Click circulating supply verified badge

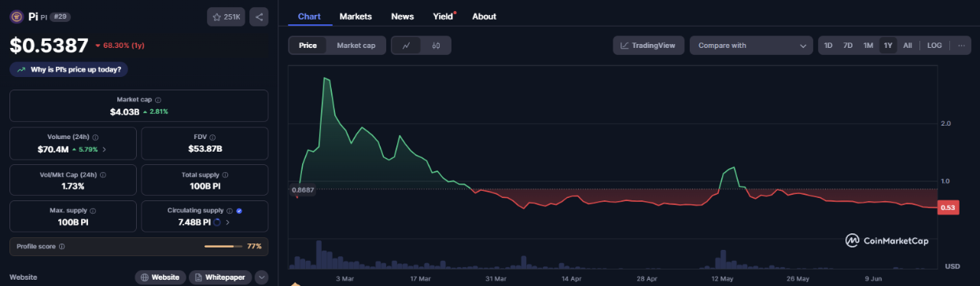239,211
